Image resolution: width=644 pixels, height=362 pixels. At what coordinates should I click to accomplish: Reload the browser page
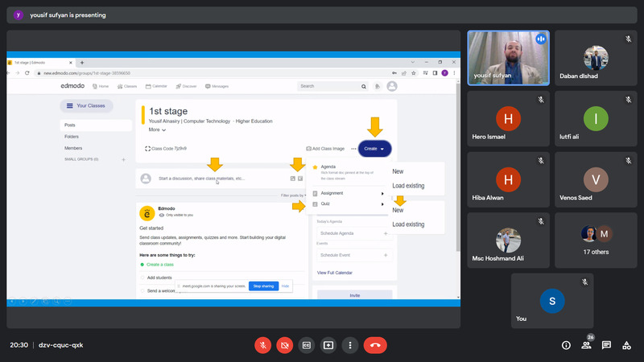coord(27,73)
